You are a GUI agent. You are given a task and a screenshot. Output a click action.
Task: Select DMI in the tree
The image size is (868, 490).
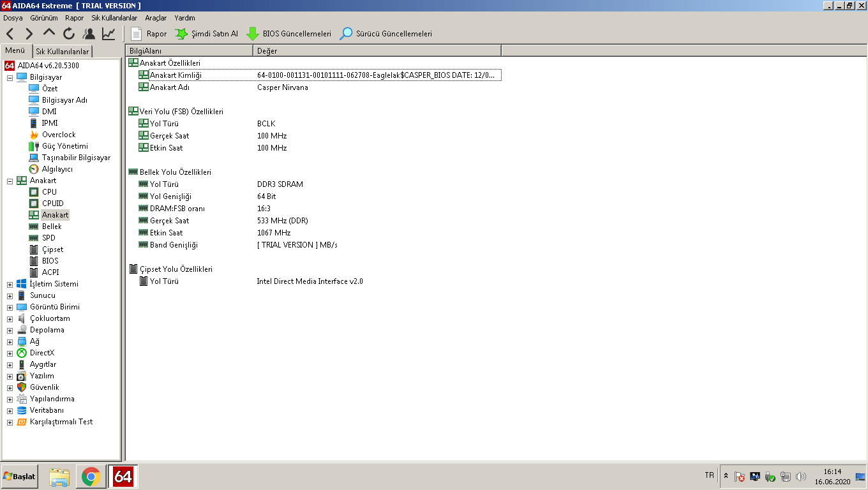[49, 112]
